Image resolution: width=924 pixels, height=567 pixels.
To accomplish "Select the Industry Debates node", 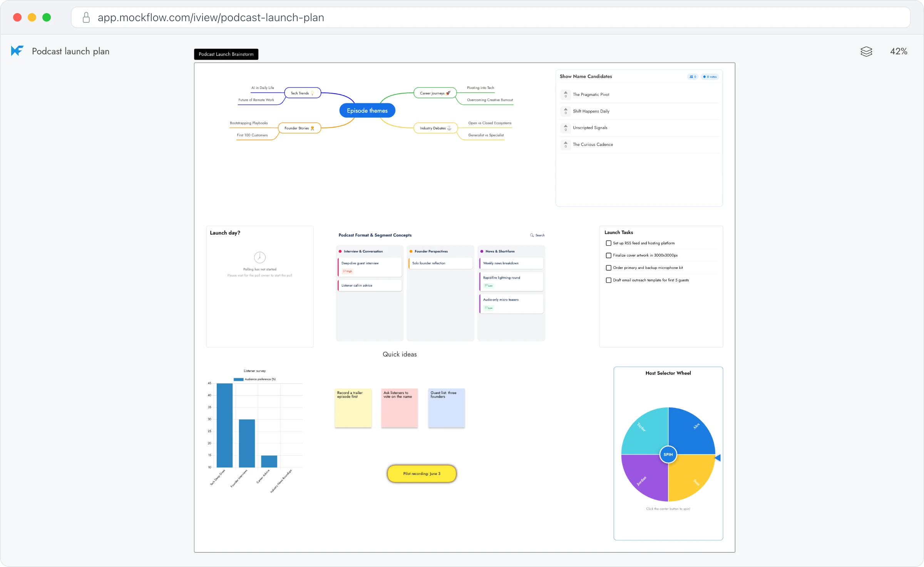I will (435, 128).
